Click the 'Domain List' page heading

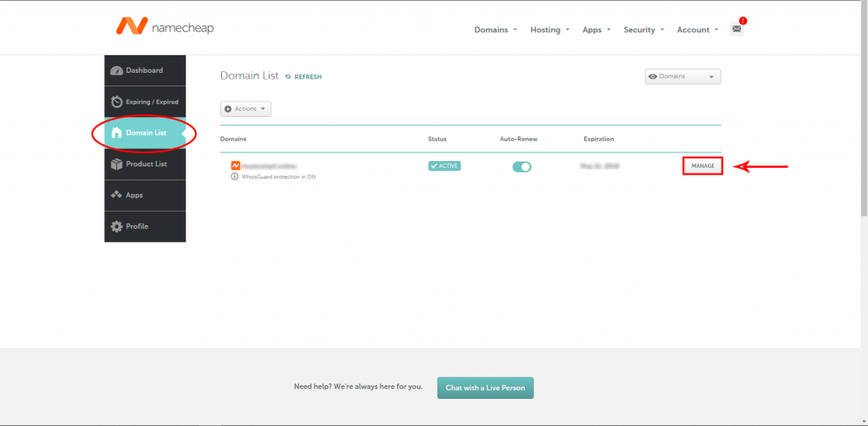pyautogui.click(x=250, y=75)
